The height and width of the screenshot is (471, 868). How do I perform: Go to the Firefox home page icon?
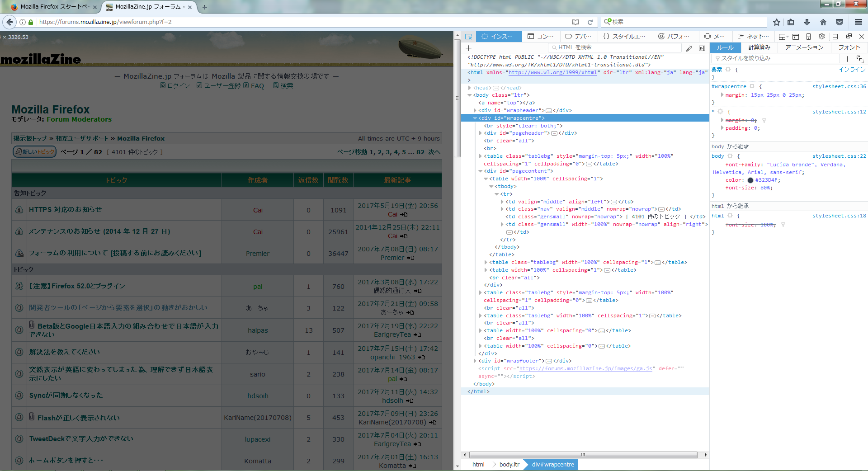tap(823, 22)
